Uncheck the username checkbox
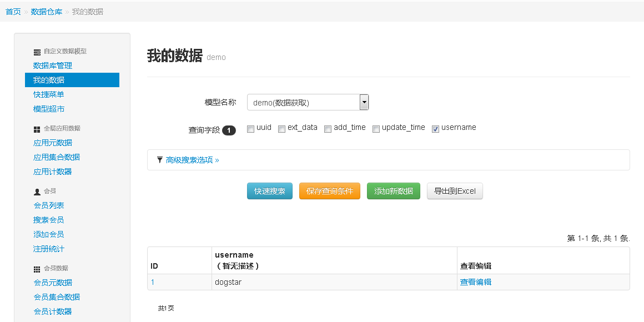 pyautogui.click(x=435, y=129)
